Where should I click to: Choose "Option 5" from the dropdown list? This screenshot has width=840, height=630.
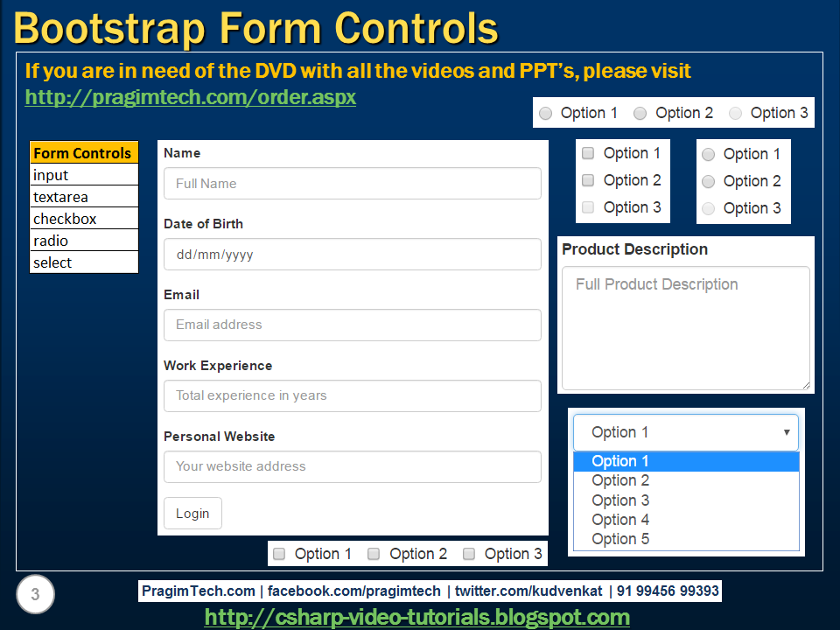620,539
